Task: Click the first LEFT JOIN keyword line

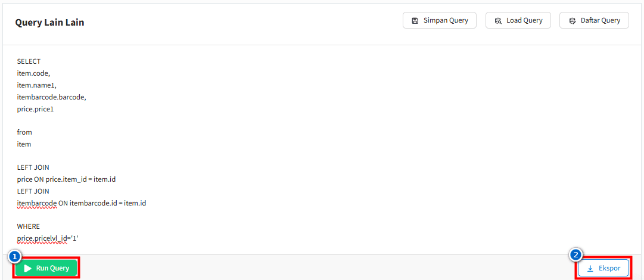Action: click(x=33, y=167)
